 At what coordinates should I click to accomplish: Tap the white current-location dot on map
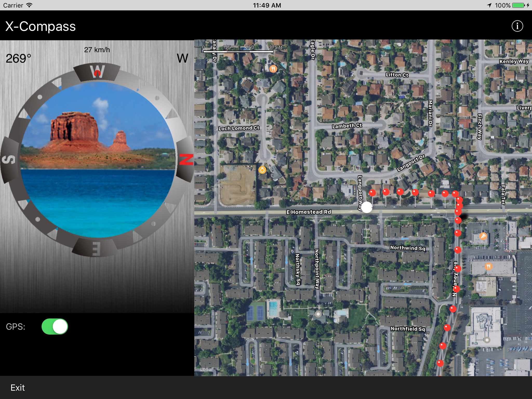point(367,207)
